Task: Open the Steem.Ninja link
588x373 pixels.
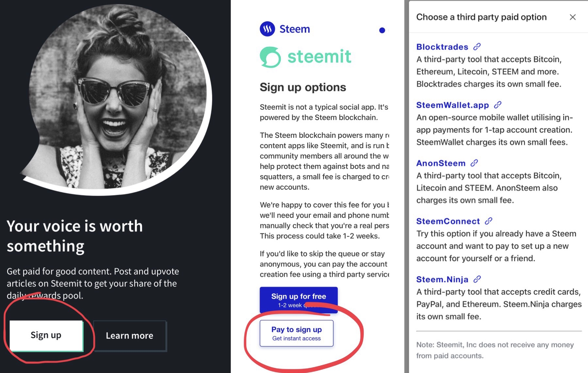Action: (x=442, y=279)
